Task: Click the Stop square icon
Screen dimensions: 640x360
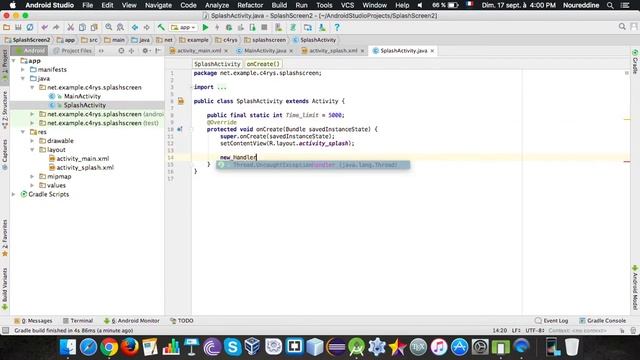Action: click(x=264, y=27)
